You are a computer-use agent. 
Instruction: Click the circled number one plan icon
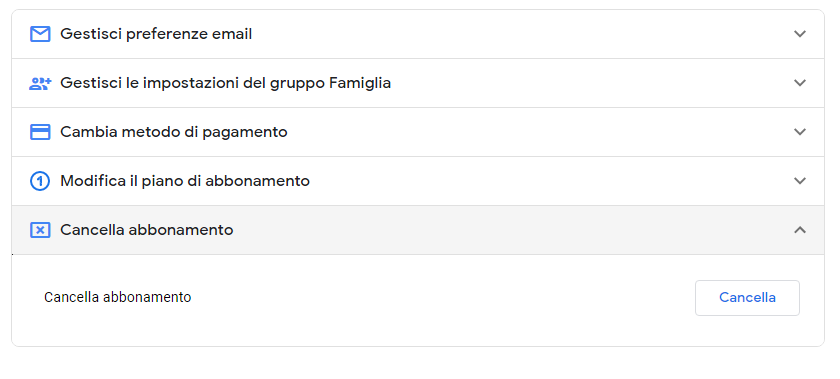[x=40, y=181]
